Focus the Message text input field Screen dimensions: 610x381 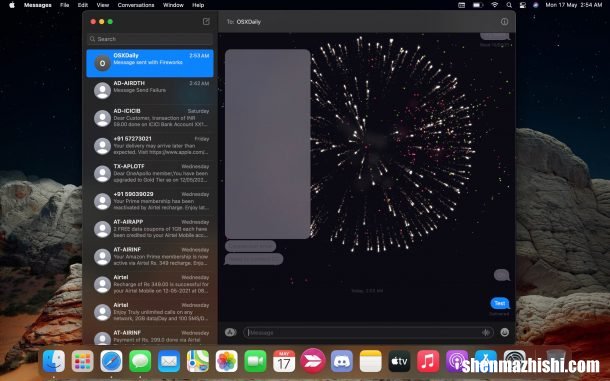(368, 332)
